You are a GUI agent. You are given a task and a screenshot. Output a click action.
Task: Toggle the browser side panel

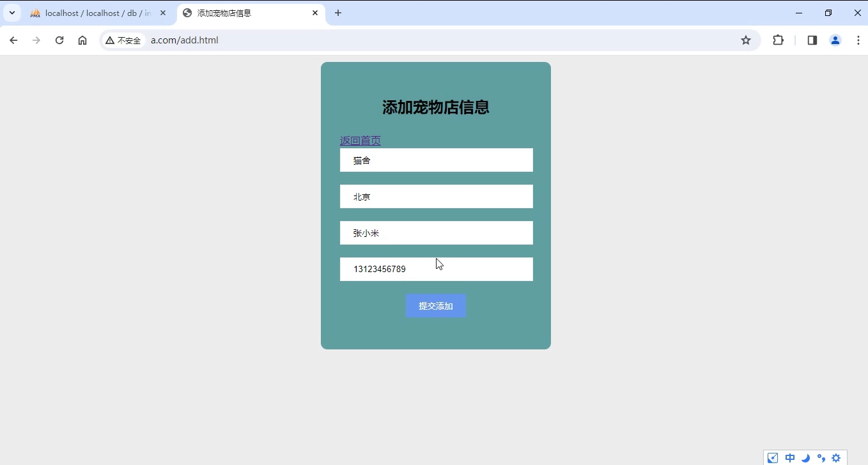tap(812, 40)
